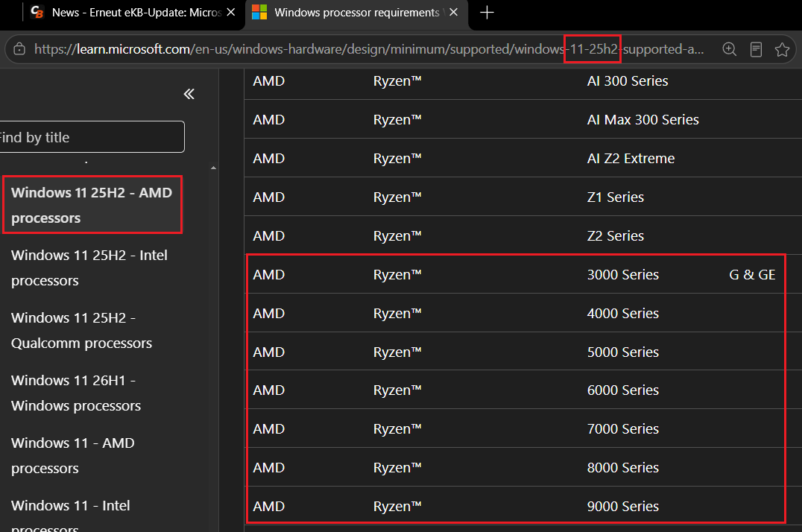
Task: Click the zoom magnifier icon in address bar
Action: click(730, 49)
